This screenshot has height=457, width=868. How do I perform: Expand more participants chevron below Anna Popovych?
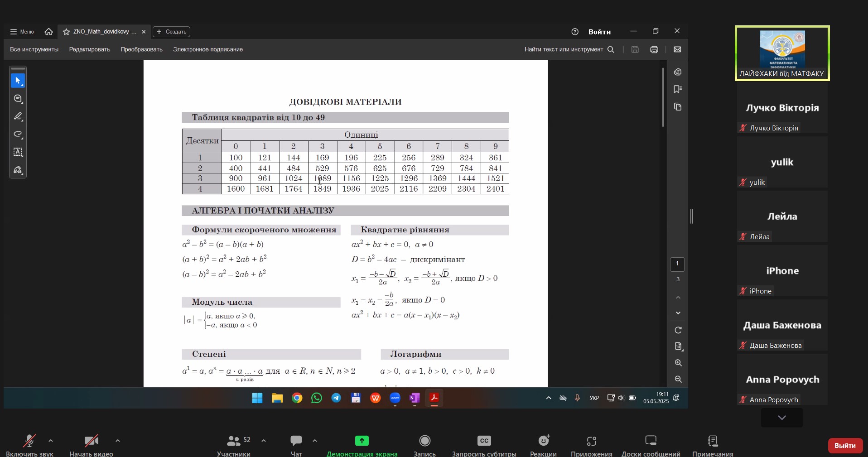coord(782,418)
